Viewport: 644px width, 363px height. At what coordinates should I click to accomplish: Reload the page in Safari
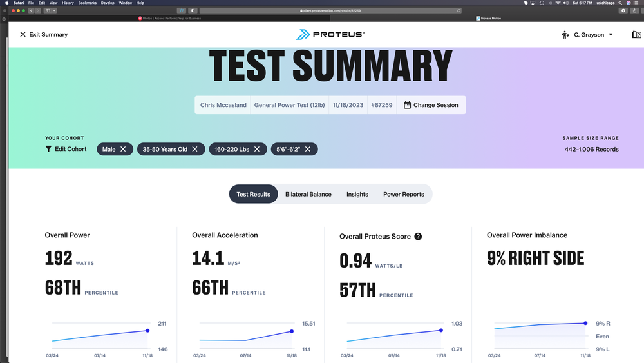tap(459, 11)
